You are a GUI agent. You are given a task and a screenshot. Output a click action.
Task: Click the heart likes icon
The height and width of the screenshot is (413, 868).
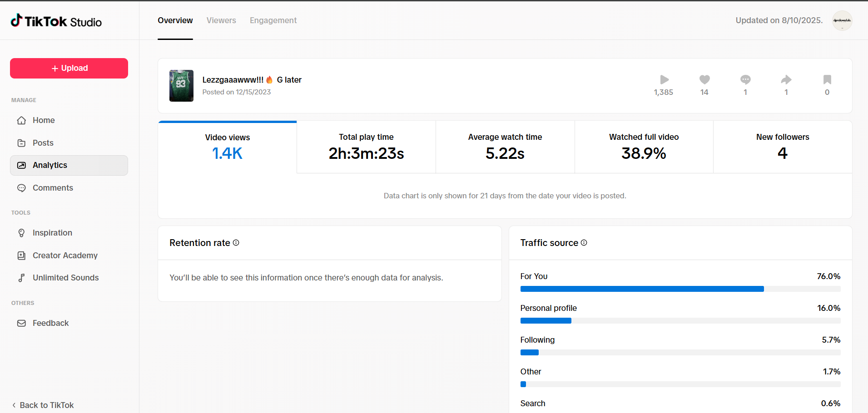(704, 80)
